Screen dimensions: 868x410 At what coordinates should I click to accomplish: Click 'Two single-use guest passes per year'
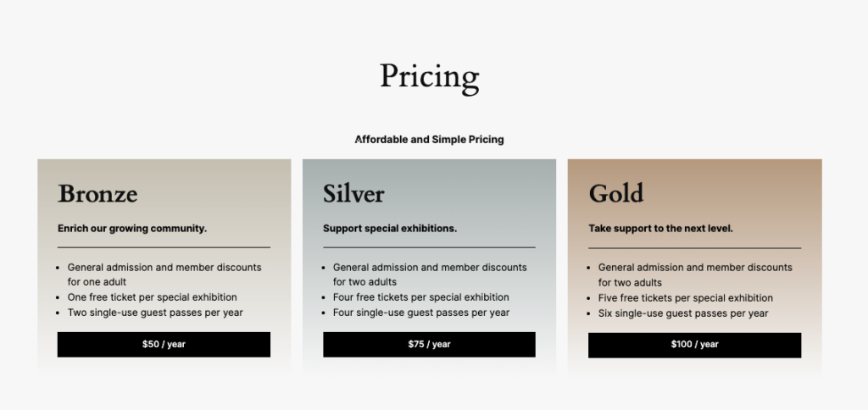(155, 313)
